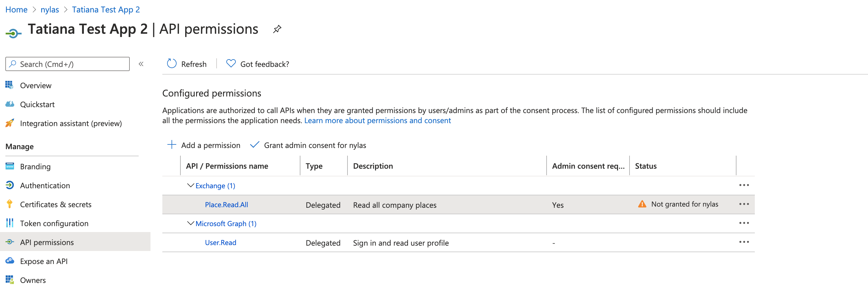Navigate to nylas via the breadcrumb

tap(49, 9)
